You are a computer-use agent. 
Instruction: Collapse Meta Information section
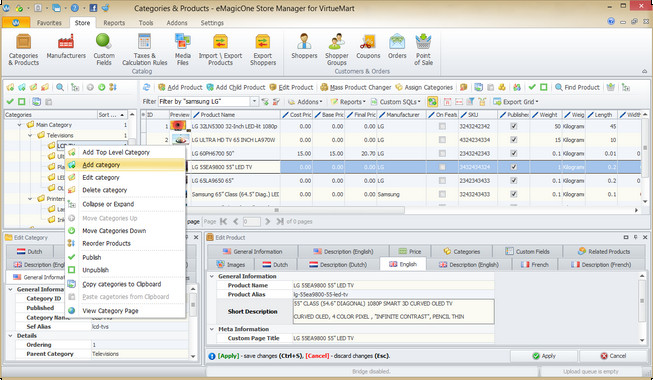(212, 329)
